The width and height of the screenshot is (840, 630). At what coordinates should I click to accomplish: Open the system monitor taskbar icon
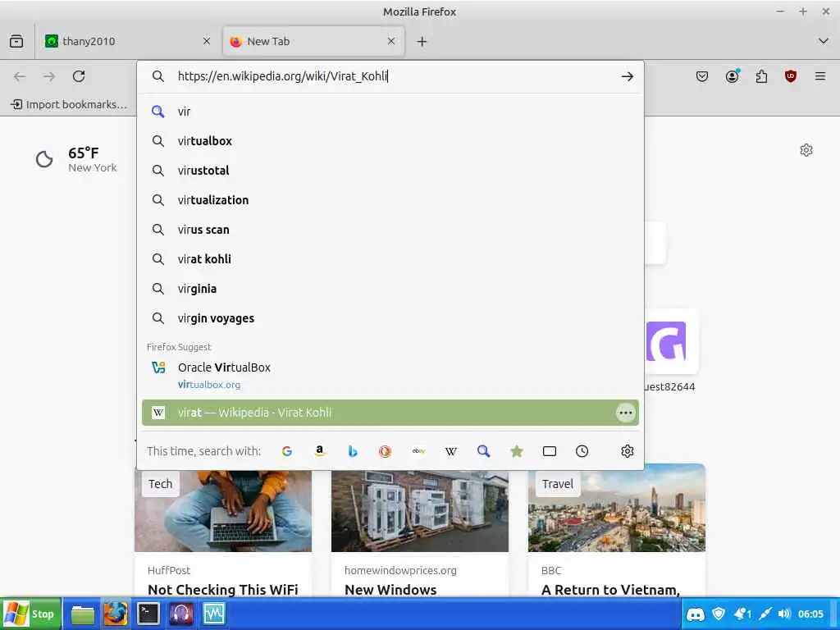pyautogui.click(x=214, y=614)
